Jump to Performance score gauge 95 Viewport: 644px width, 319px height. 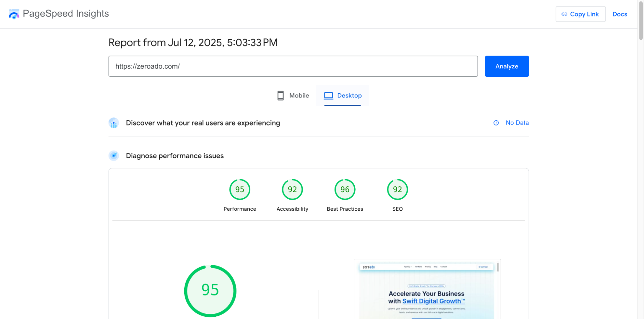pyautogui.click(x=240, y=189)
